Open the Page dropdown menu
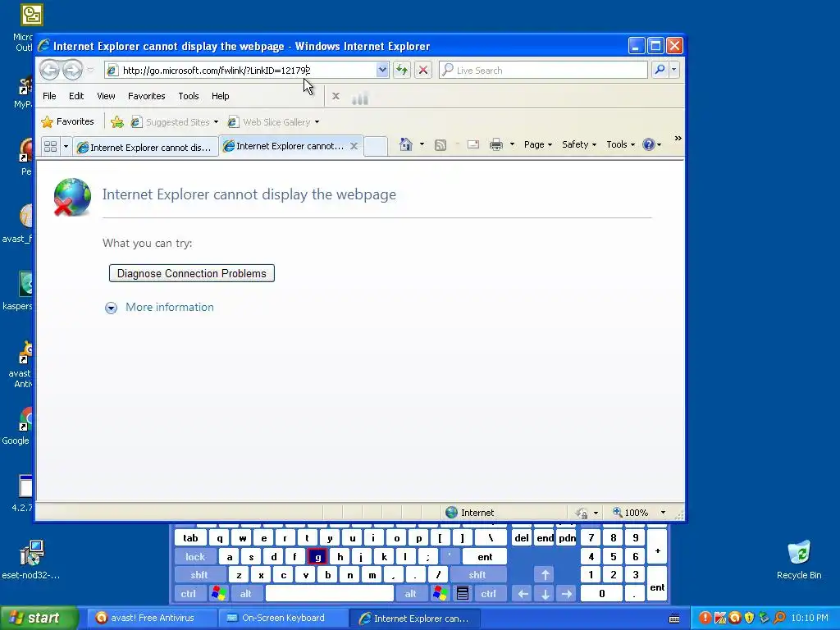840x630 pixels. point(538,144)
